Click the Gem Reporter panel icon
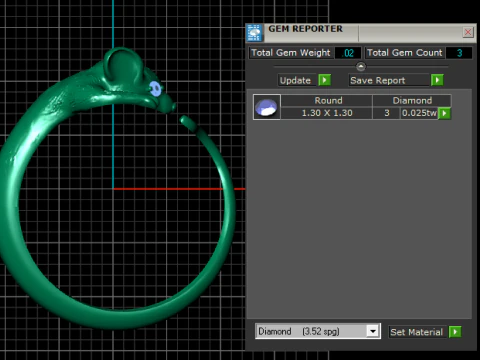 click(255, 33)
